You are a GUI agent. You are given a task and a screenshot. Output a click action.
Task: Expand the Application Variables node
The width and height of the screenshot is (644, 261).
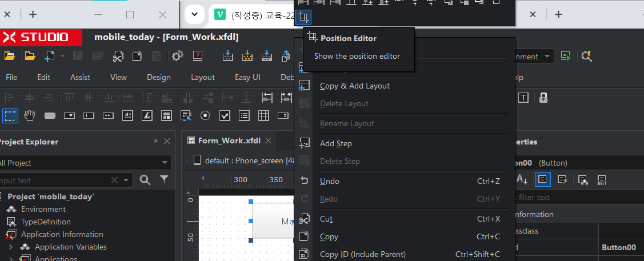click(x=11, y=247)
